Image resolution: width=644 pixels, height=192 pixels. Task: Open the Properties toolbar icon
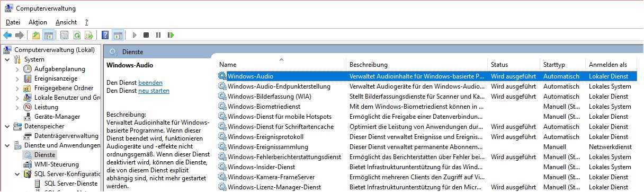(x=64, y=36)
